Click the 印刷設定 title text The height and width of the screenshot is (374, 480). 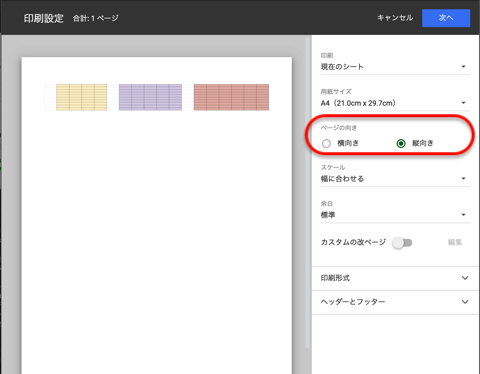[x=43, y=18]
